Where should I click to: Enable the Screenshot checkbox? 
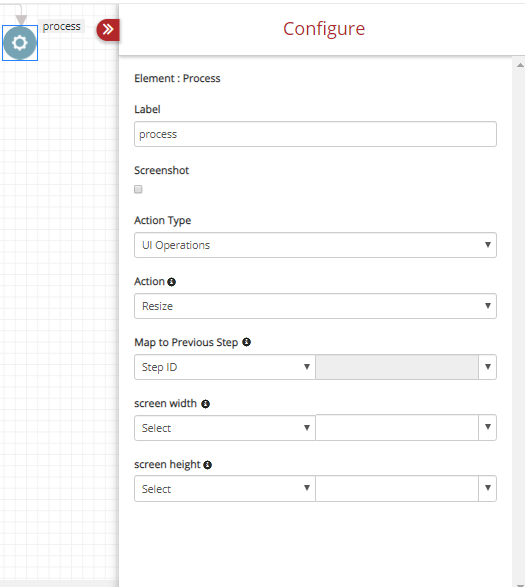click(x=138, y=189)
